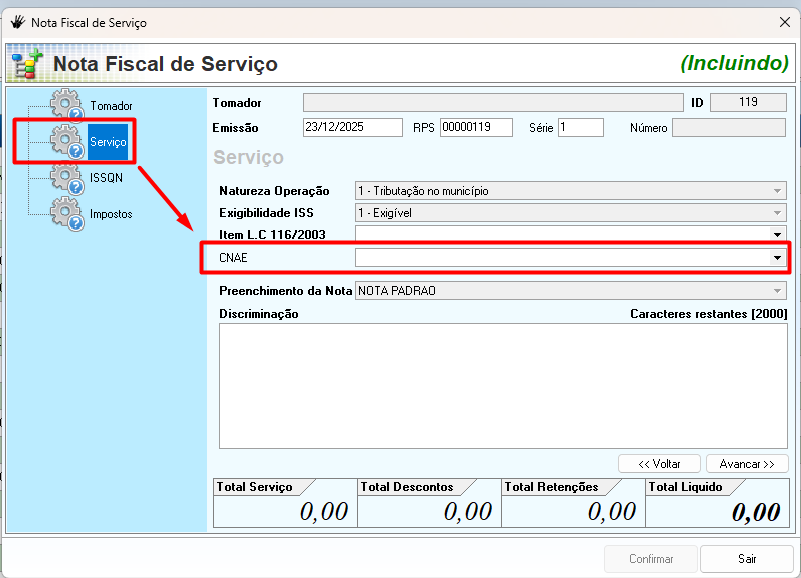The image size is (801, 578).
Task: Click the ISSQN gear icon in sidebar
Action: (66, 178)
